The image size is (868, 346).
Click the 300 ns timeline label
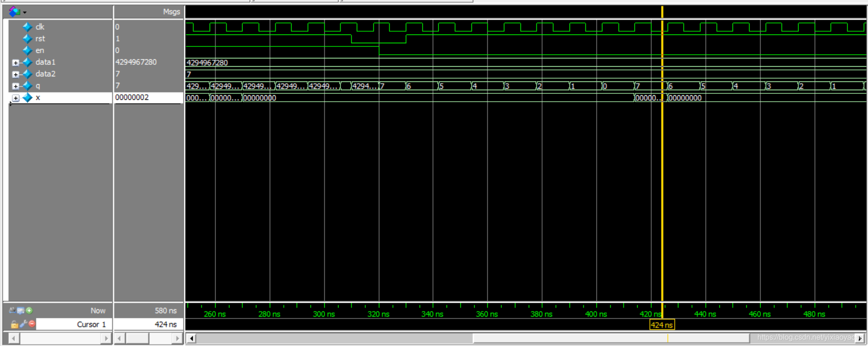coord(324,314)
